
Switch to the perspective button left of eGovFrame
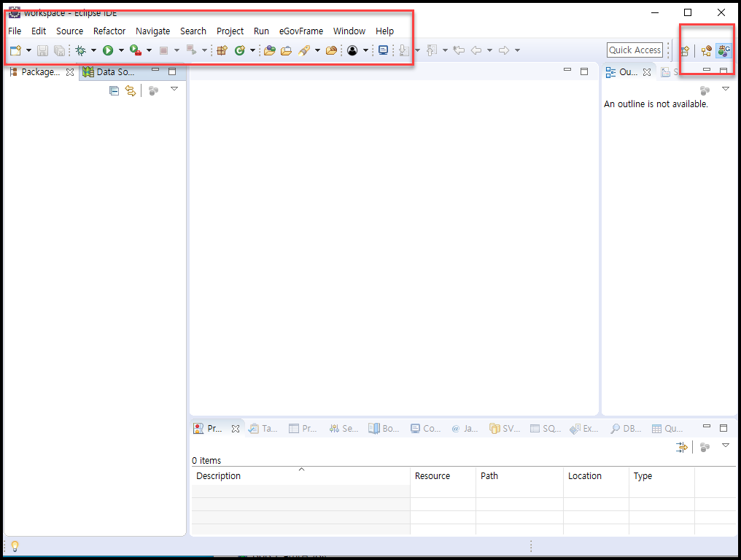tap(707, 50)
